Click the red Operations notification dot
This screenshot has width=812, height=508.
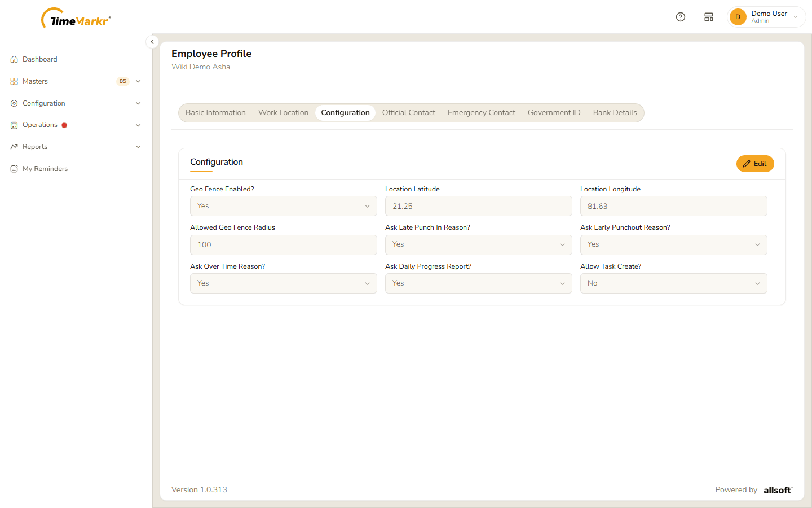[x=64, y=125]
